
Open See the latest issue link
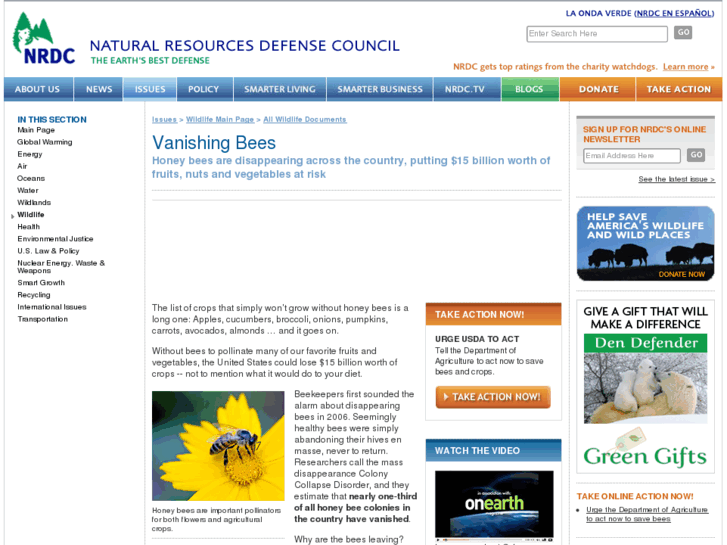(x=676, y=179)
